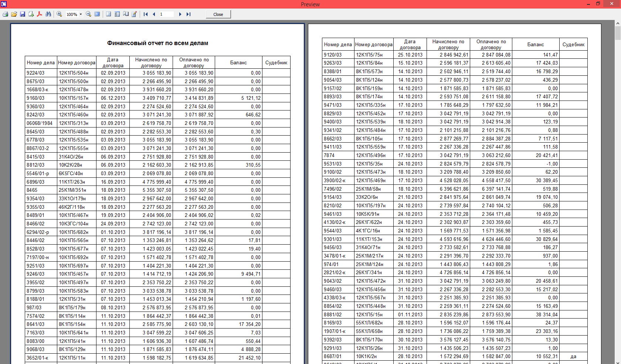
Task: Zoom out with magnifier minus icon
Action: [88, 14]
